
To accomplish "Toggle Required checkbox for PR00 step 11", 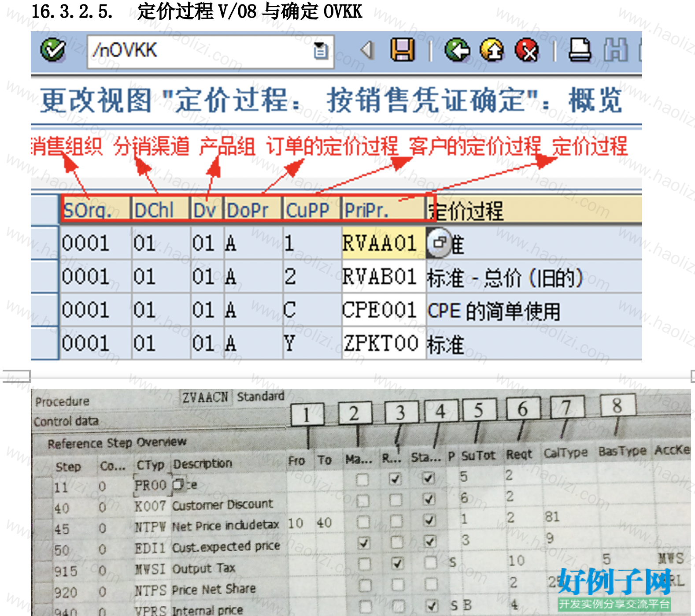I will tap(396, 479).
